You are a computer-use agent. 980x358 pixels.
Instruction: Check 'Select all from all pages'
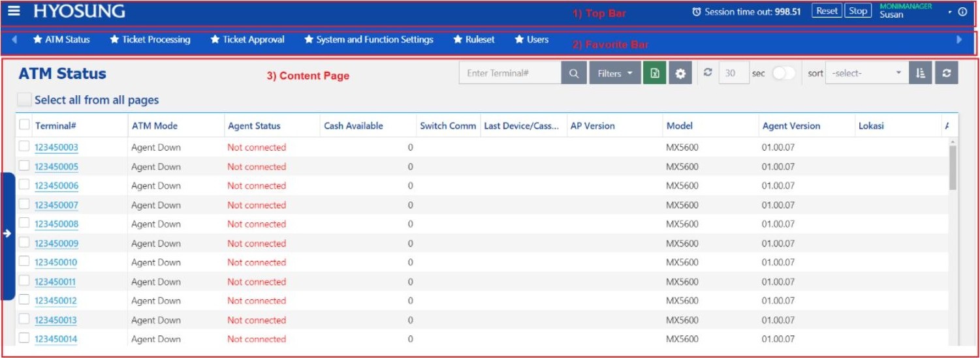24,100
